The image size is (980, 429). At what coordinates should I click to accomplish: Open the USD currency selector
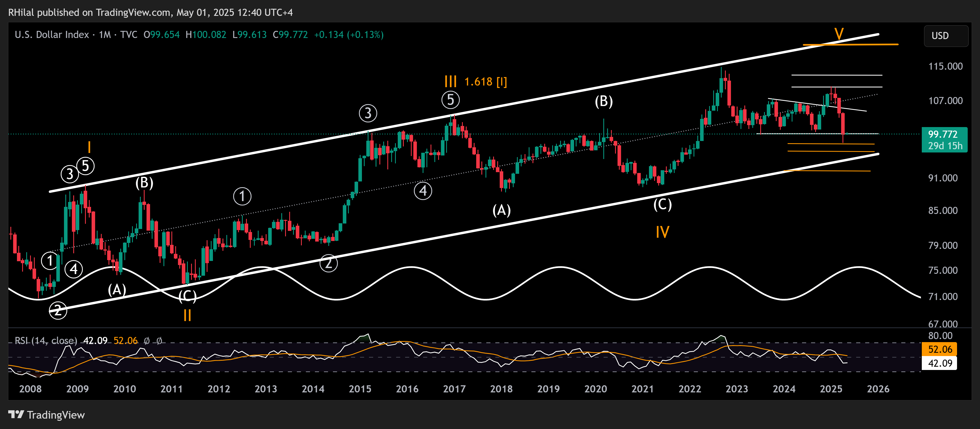click(x=946, y=36)
